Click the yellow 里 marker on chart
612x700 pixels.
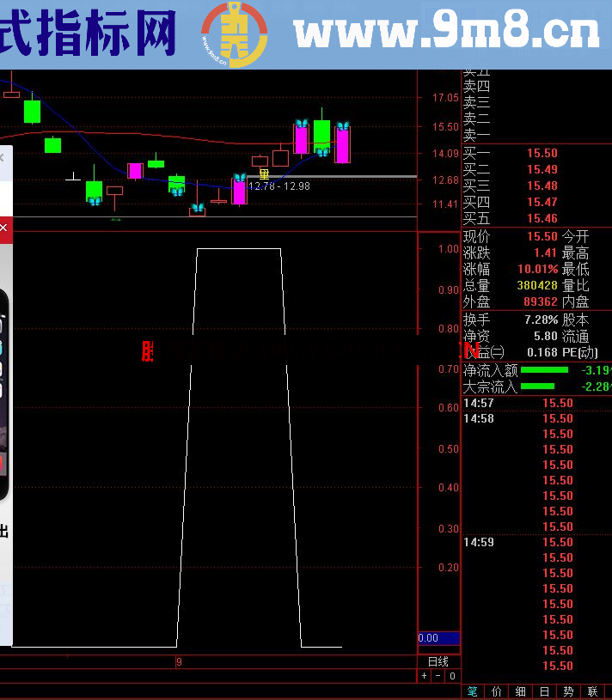coord(263,174)
